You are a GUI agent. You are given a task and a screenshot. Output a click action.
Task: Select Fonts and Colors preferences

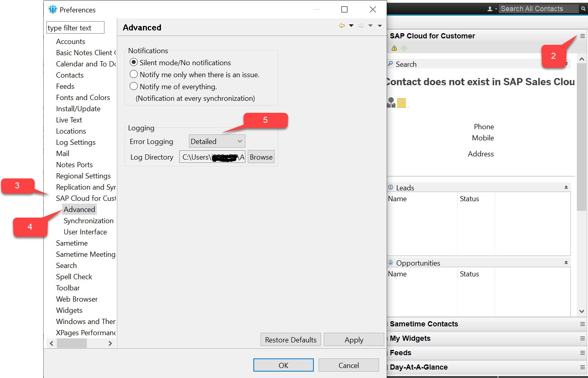pyautogui.click(x=83, y=98)
